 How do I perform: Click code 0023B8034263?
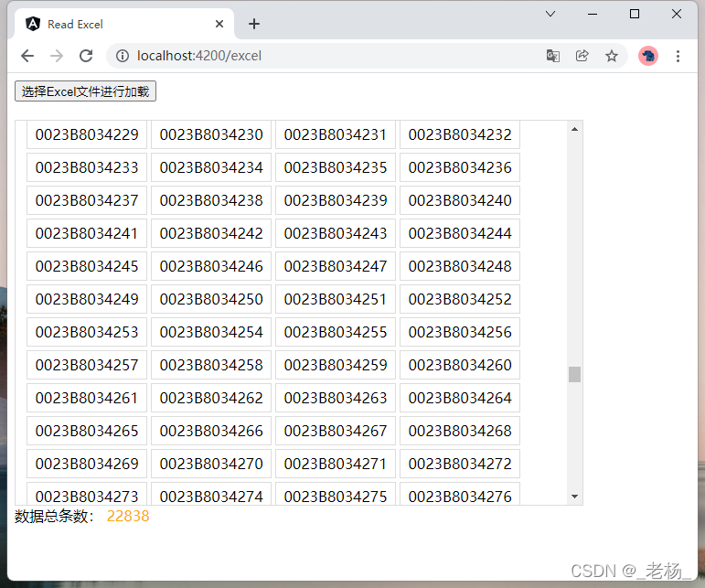coord(336,398)
